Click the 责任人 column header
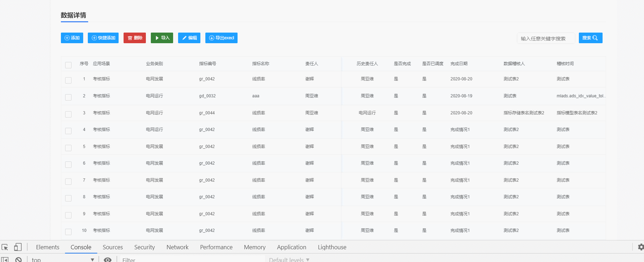644x262 pixels. [x=312, y=64]
